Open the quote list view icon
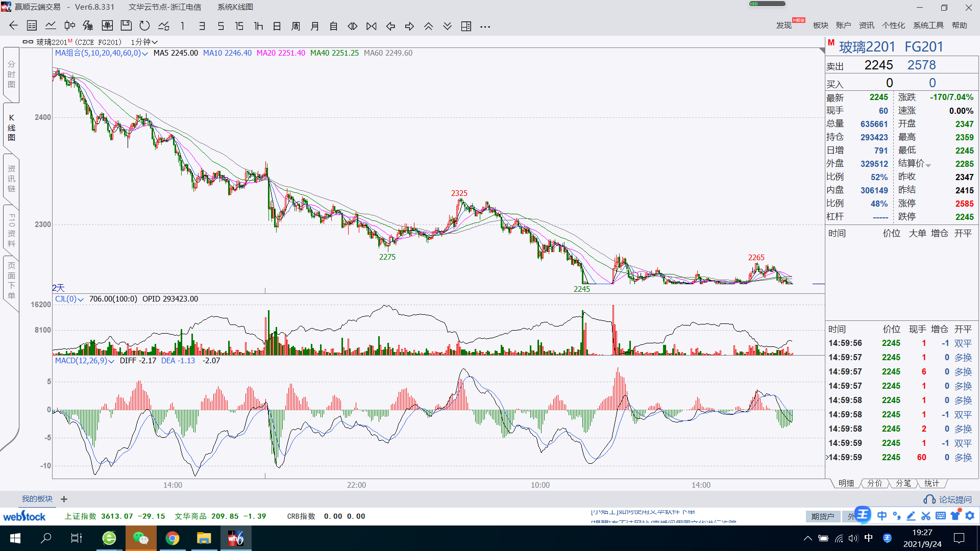This screenshot has width=980, height=551. (x=32, y=26)
